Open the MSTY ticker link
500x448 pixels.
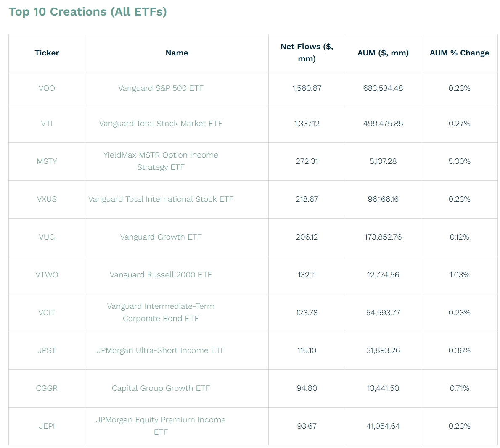tap(47, 161)
